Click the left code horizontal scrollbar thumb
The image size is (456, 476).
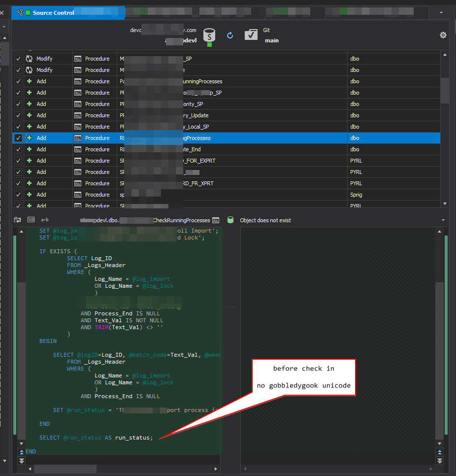point(65,469)
